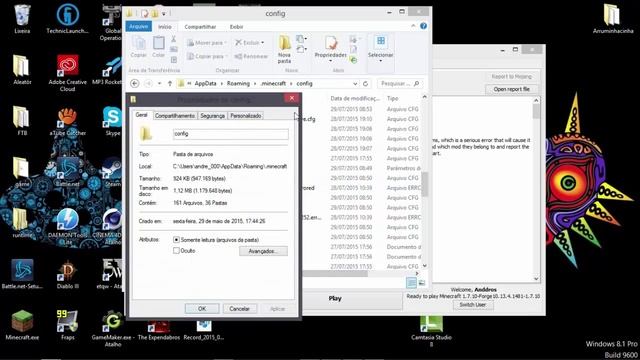Click the Pesquisar search box
640x360 pixels.
point(400,83)
